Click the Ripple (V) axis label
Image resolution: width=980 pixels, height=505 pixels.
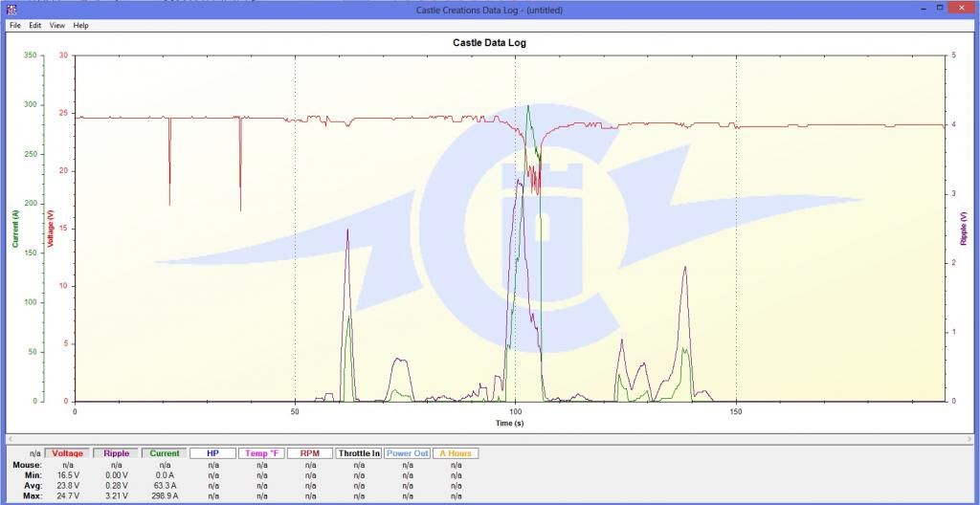tap(964, 229)
